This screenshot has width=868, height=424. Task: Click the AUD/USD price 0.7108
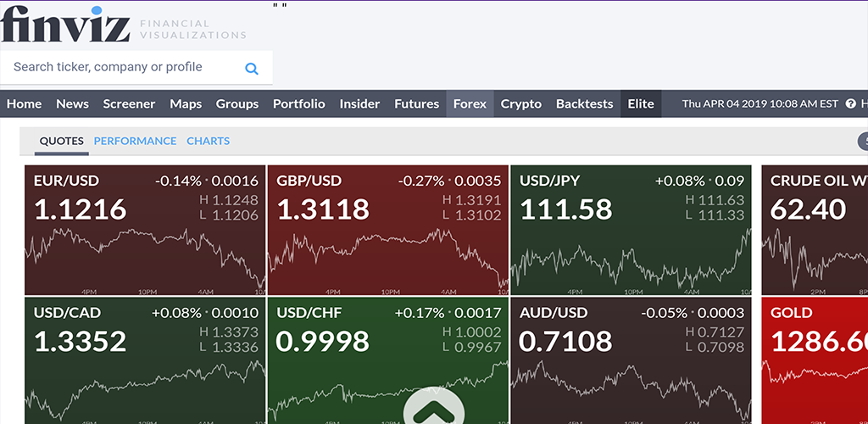(x=565, y=342)
